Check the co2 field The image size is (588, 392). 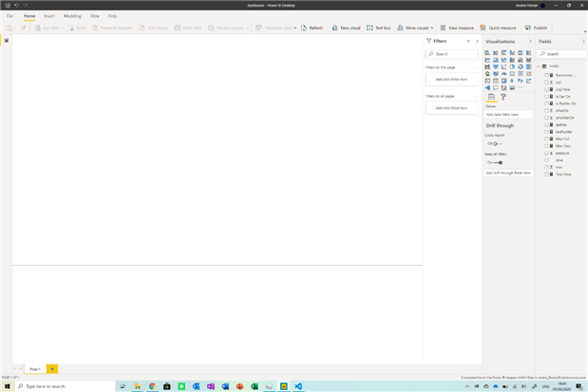coord(546,83)
